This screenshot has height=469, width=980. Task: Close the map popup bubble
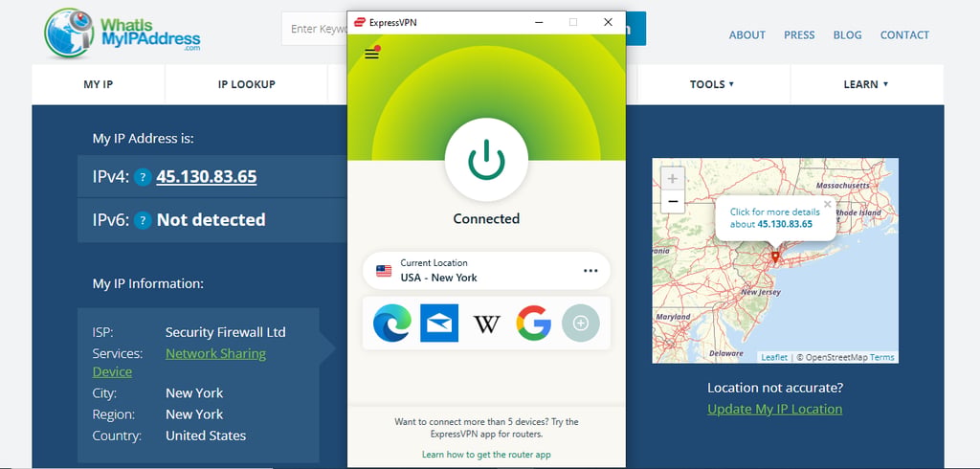point(828,204)
